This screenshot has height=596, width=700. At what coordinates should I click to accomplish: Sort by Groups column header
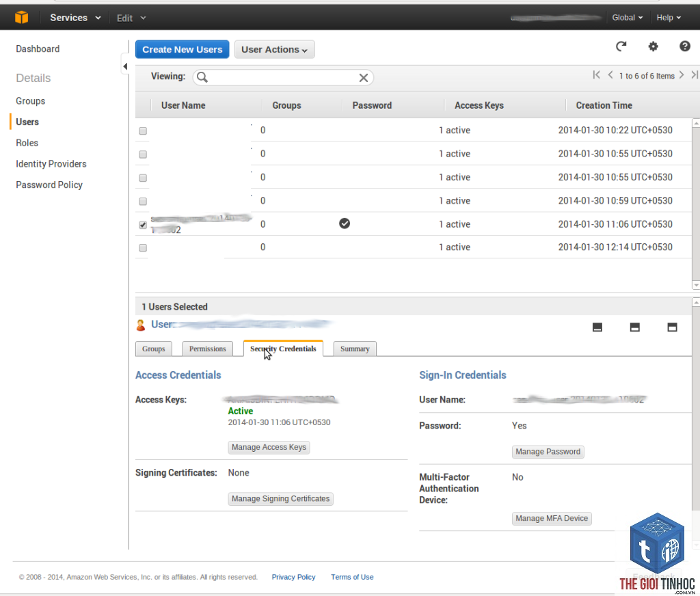pos(286,105)
